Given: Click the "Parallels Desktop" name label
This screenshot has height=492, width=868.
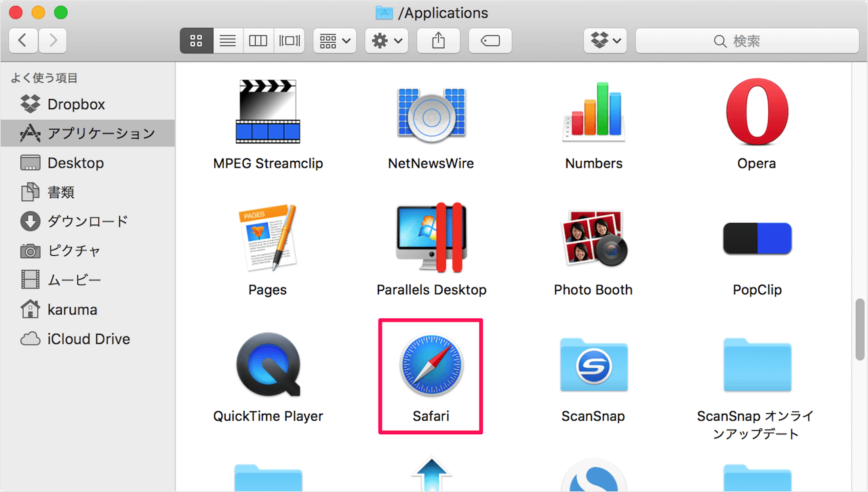Looking at the screenshot, I should [431, 290].
